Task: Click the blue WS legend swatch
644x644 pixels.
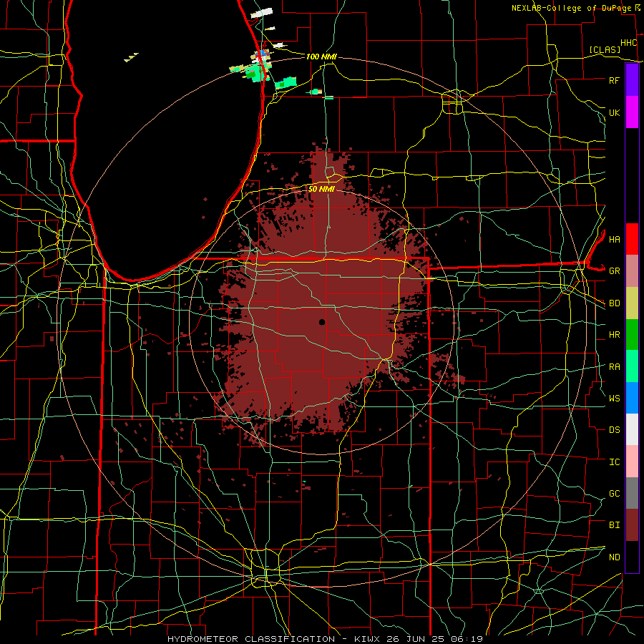Action: point(632,398)
